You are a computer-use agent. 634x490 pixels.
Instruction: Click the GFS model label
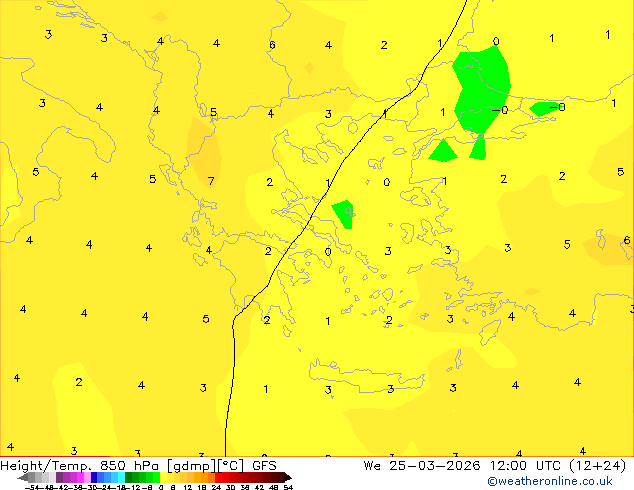point(264,465)
